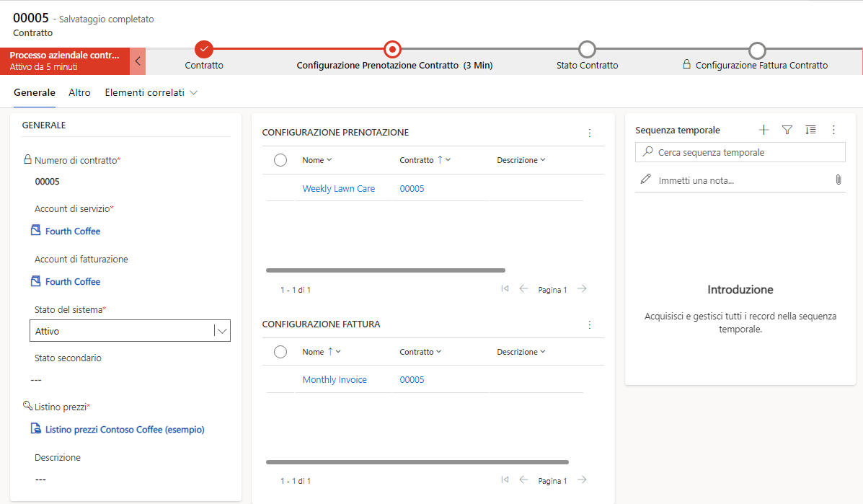Open more timeline commands menu
Image resolution: width=863 pixels, height=504 pixels.
click(x=834, y=130)
